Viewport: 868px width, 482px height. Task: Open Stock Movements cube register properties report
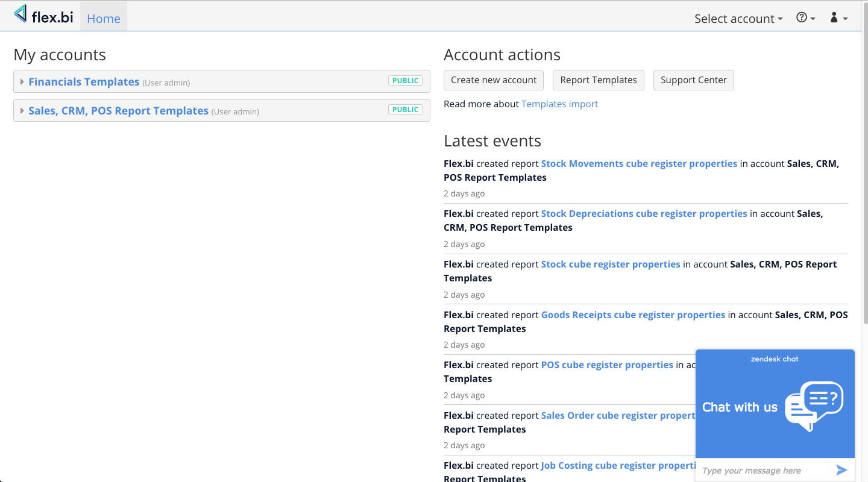coord(639,164)
